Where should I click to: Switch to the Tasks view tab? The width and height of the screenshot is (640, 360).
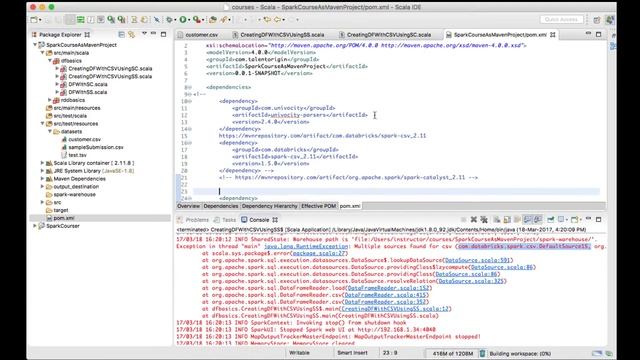pyautogui.click(x=225, y=220)
